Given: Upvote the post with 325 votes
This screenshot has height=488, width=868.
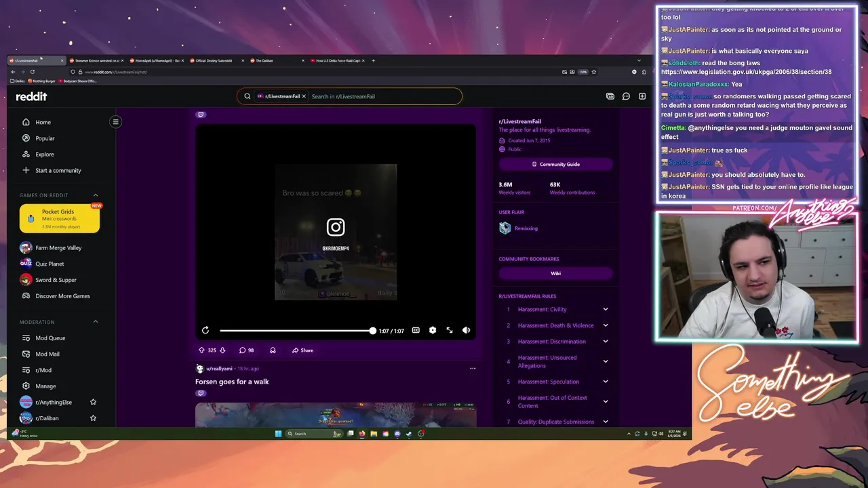Looking at the screenshot, I should click(x=201, y=350).
